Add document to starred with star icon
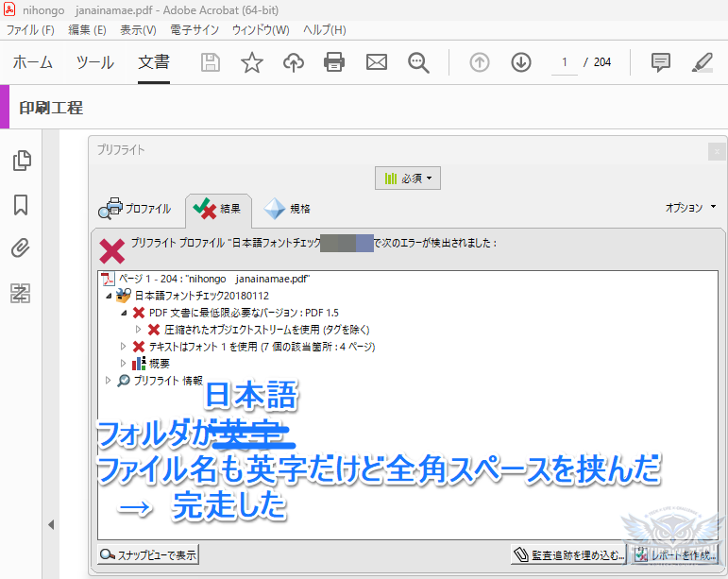Screen dimensions: 728x579 252,62
